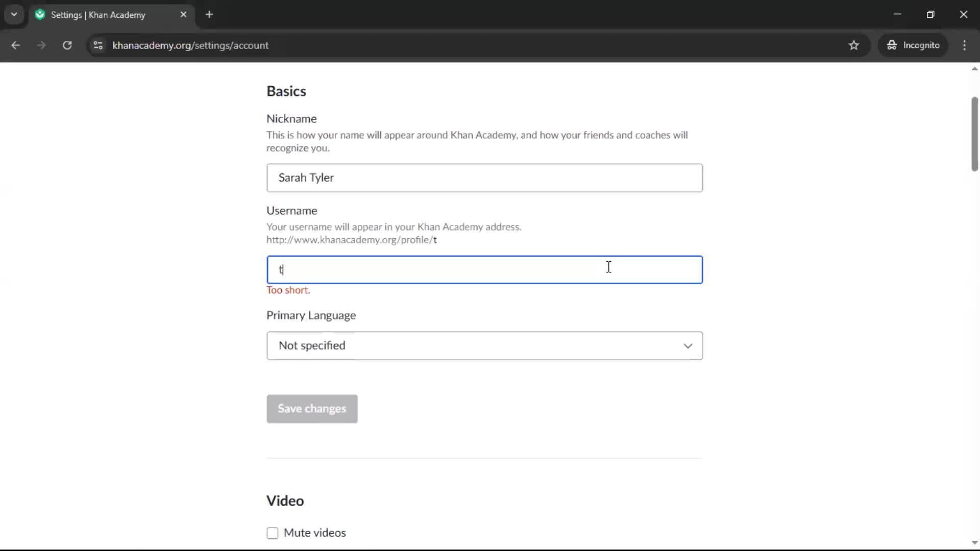
Task: Click the Nickname field containing Sarah Tyler
Action: (x=484, y=178)
